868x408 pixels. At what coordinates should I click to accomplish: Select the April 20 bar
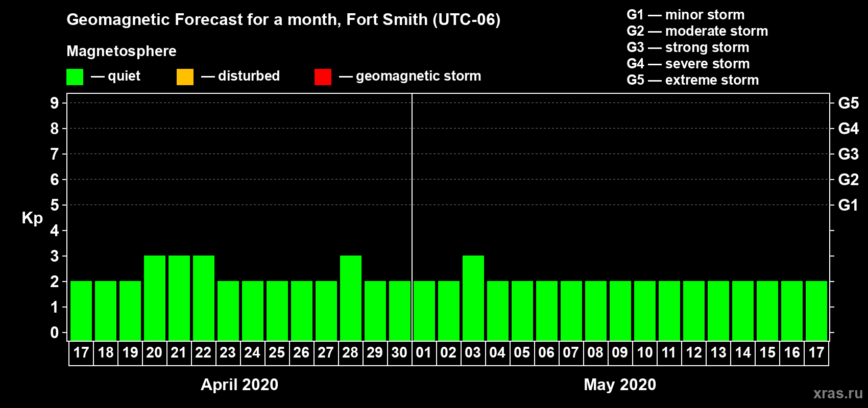(x=155, y=298)
